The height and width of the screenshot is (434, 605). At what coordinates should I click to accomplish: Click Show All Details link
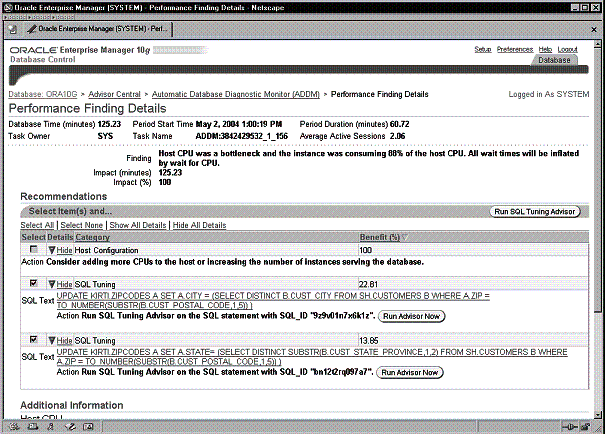pyautogui.click(x=138, y=225)
